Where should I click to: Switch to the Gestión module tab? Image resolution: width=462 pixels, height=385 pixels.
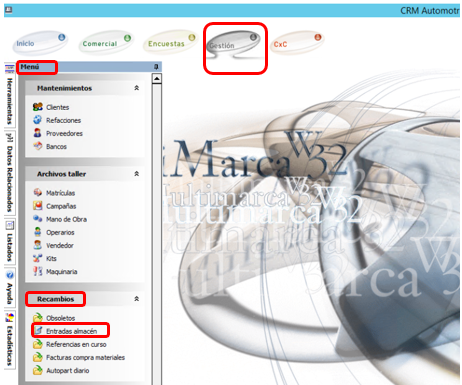point(233,44)
